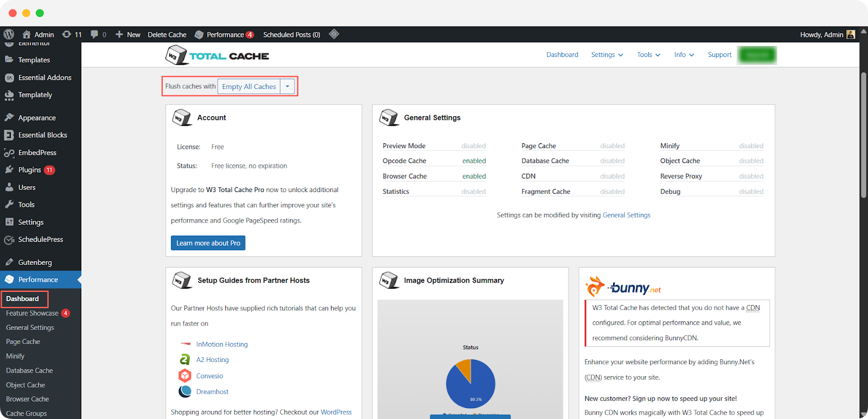The height and width of the screenshot is (419, 868).
Task: Click the Essential Addons sidebar icon
Action: (x=9, y=78)
